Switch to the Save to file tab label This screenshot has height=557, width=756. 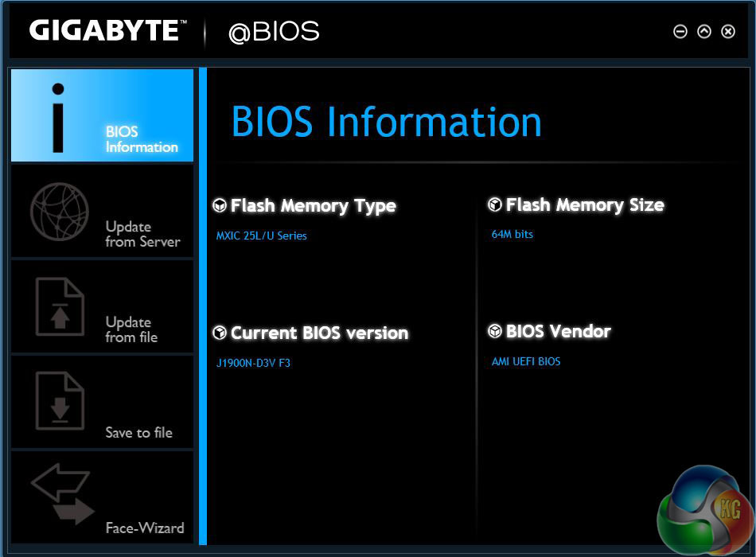138,433
